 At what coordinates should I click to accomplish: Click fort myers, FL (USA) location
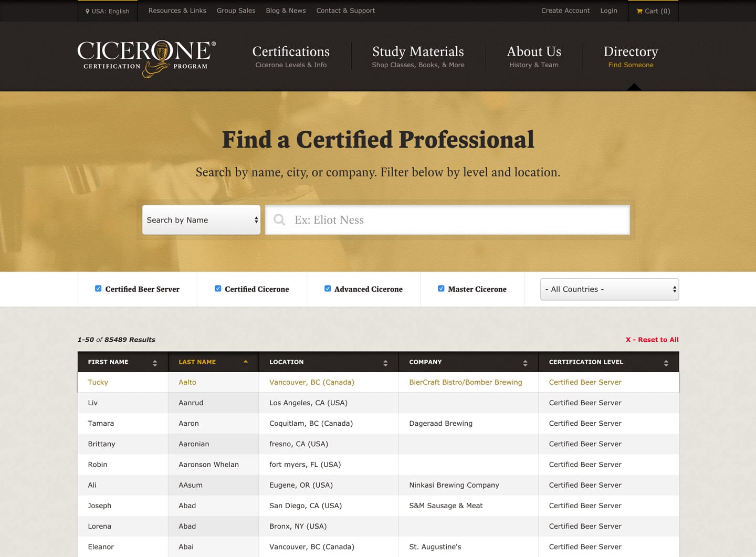click(x=305, y=465)
